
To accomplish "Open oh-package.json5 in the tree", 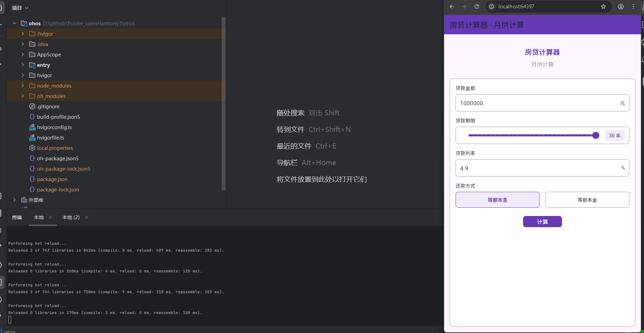I will [58, 158].
